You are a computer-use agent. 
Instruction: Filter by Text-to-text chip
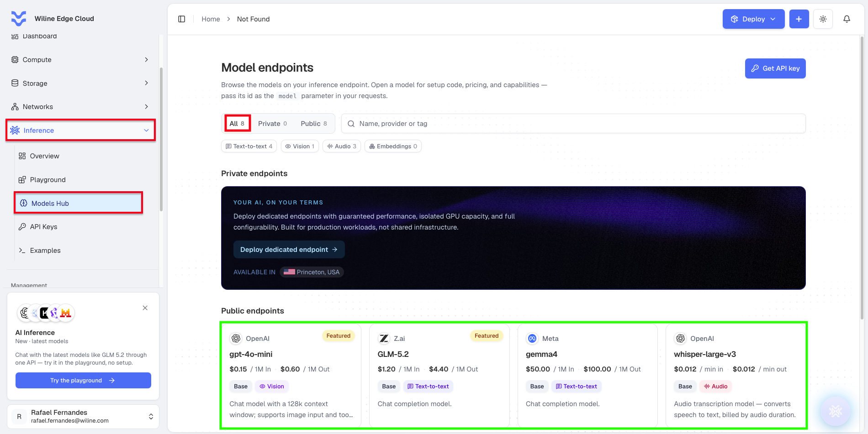pos(249,146)
